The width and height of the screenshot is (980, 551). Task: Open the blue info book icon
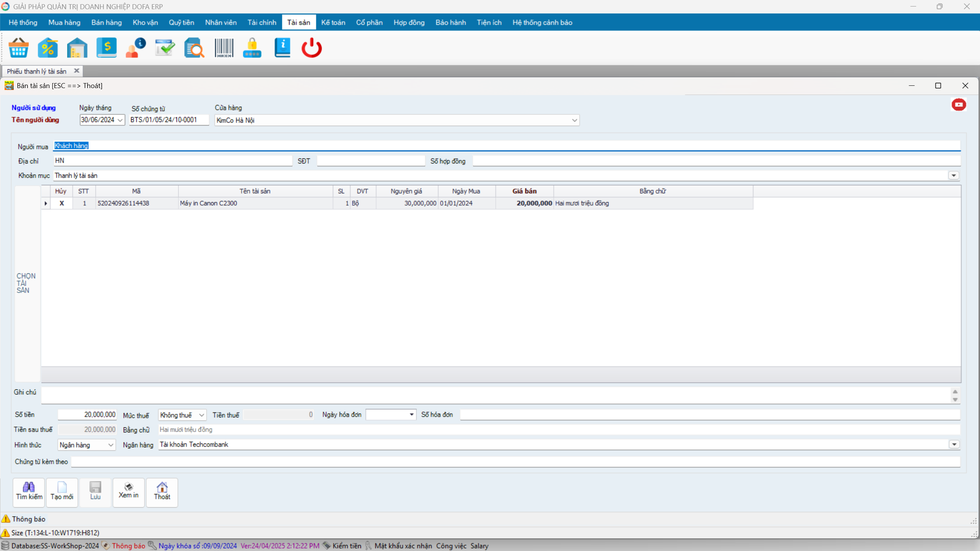pyautogui.click(x=282, y=48)
